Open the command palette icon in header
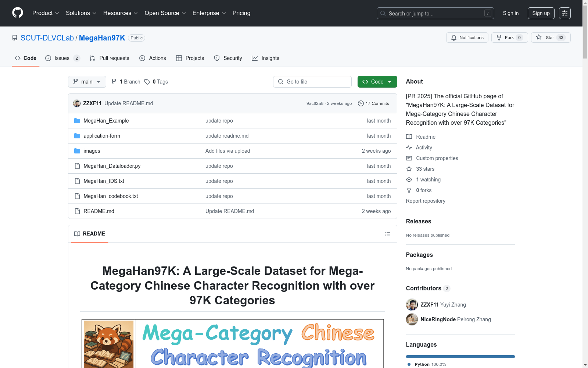 (565, 13)
